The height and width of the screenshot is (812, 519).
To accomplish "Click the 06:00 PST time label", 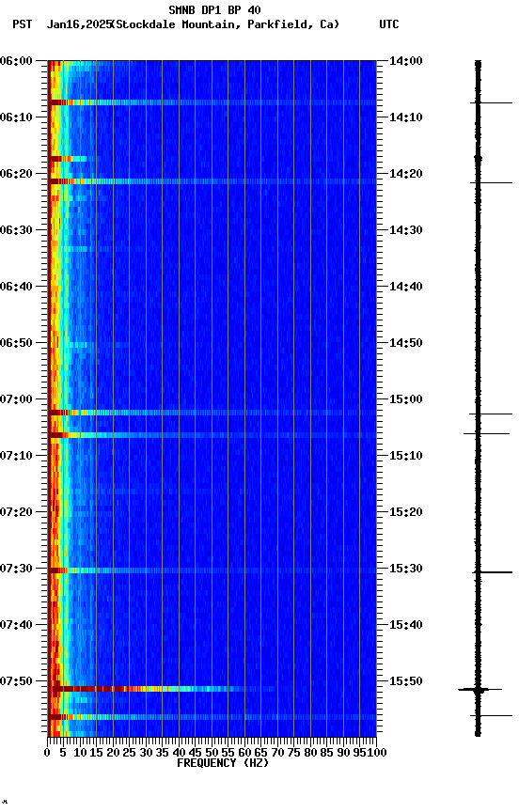I will click(x=16, y=61).
